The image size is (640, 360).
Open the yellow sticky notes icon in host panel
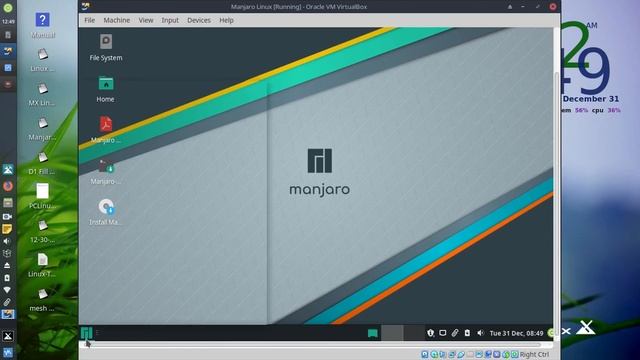[x=7, y=229]
